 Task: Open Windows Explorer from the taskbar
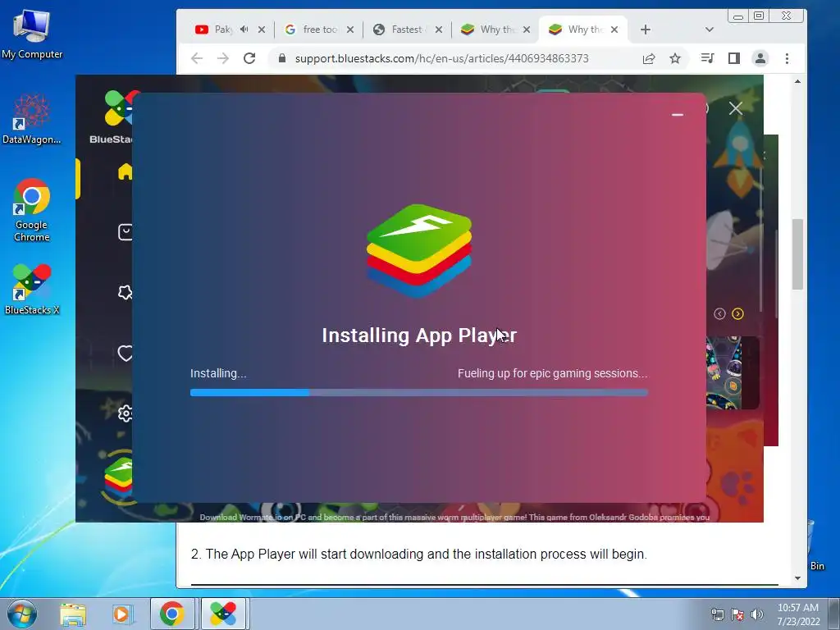click(73, 614)
